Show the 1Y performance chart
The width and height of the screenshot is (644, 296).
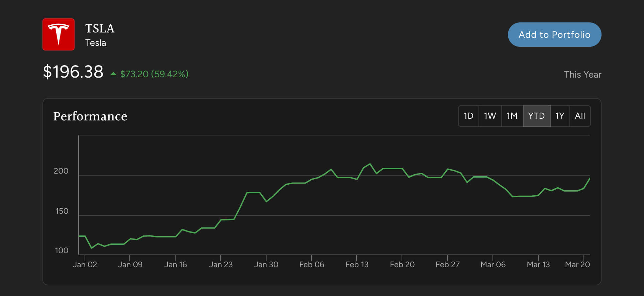coord(560,116)
